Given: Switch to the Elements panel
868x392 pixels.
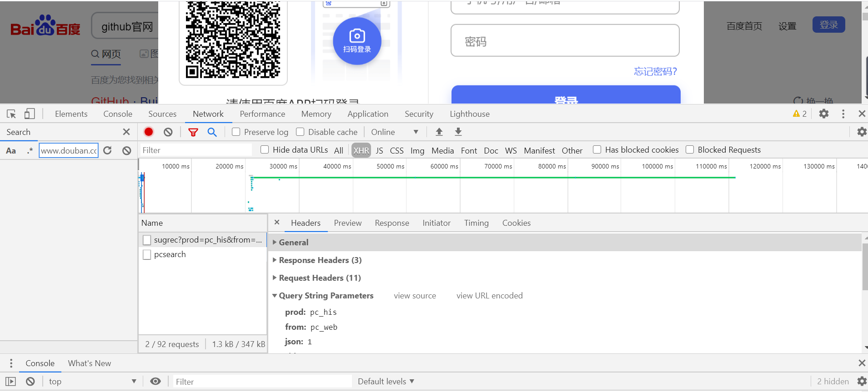Looking at the screenshot, I should (71, 114).
